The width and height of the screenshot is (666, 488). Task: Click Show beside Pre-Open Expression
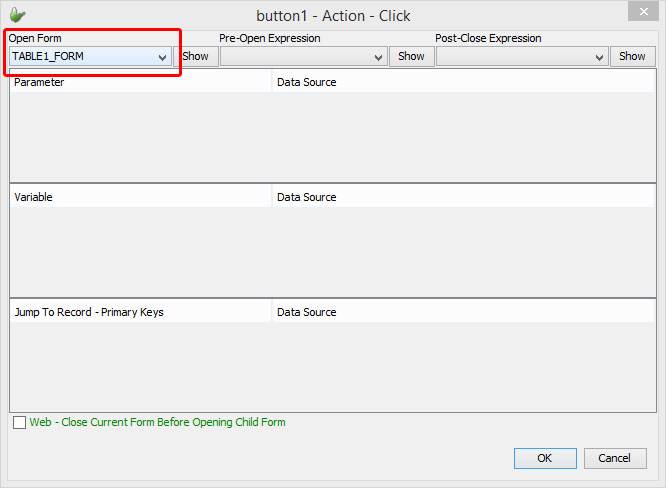tap(411, 56)
